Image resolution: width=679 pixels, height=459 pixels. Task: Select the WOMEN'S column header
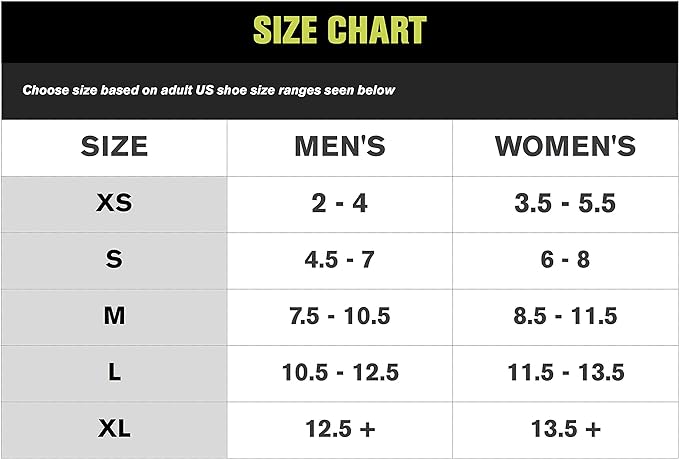565,147
